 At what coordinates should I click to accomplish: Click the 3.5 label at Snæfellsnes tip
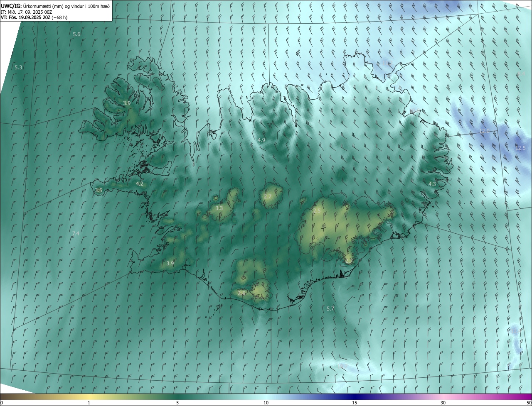pyautogui.click(x=99, y=190)
